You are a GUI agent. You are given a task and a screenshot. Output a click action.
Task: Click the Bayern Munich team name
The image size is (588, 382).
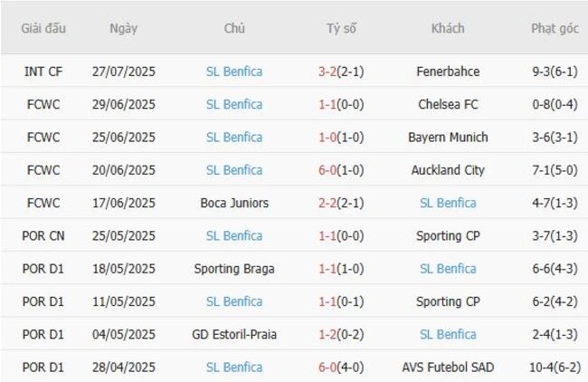(x=448, y=138)
